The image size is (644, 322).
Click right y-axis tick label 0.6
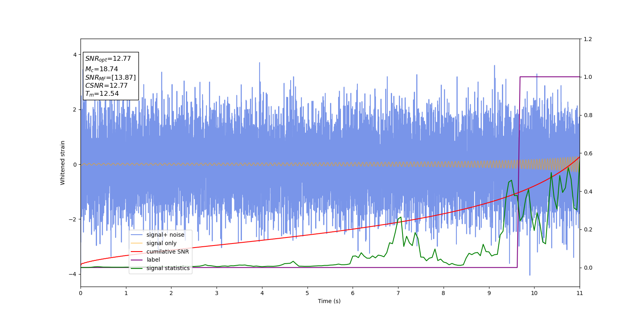coord(588,153)
